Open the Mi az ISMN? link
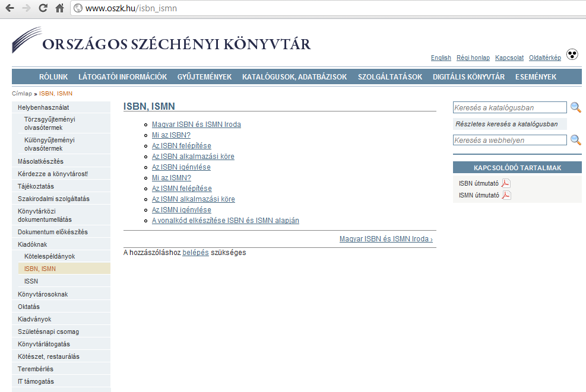586x392 pixels. (172, 178)
